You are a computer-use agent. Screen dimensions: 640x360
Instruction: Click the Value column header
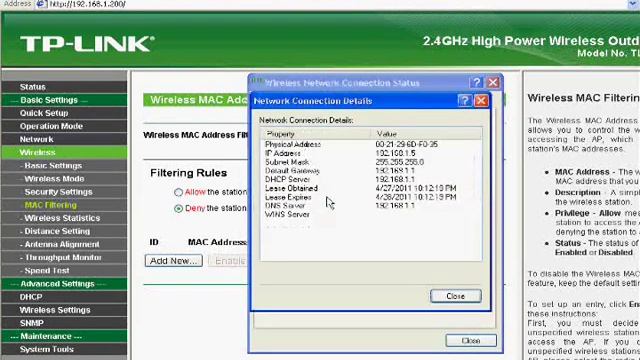426,134
